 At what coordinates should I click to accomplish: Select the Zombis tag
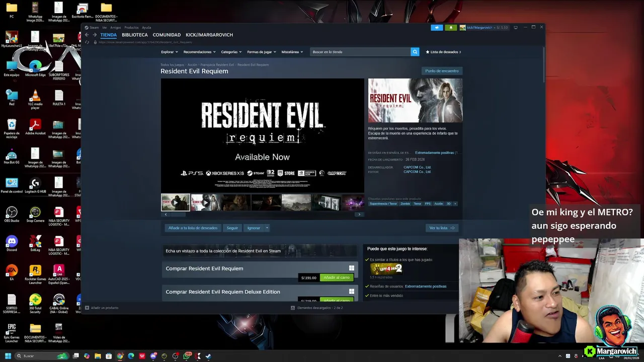[x=405, y=204]
